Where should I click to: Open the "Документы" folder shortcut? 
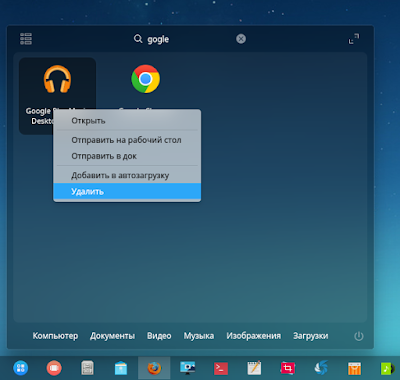[x=112, y=336]
